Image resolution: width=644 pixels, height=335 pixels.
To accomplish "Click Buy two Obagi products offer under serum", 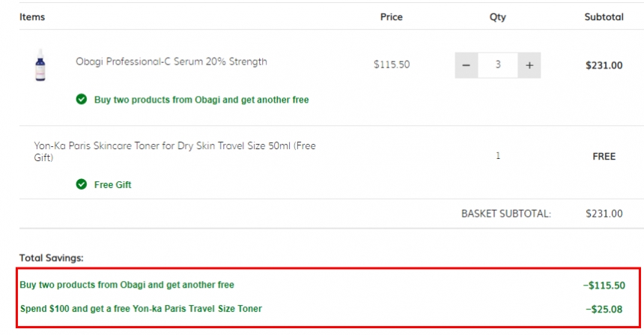I will click(x=201, y=100).
